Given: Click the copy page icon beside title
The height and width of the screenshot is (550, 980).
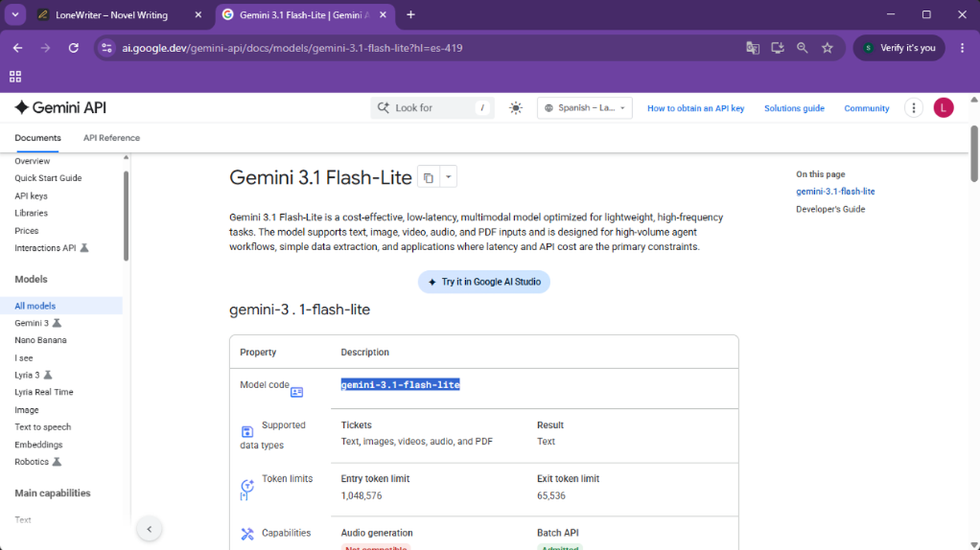Looking at the screenshot, I should point(428,178).
